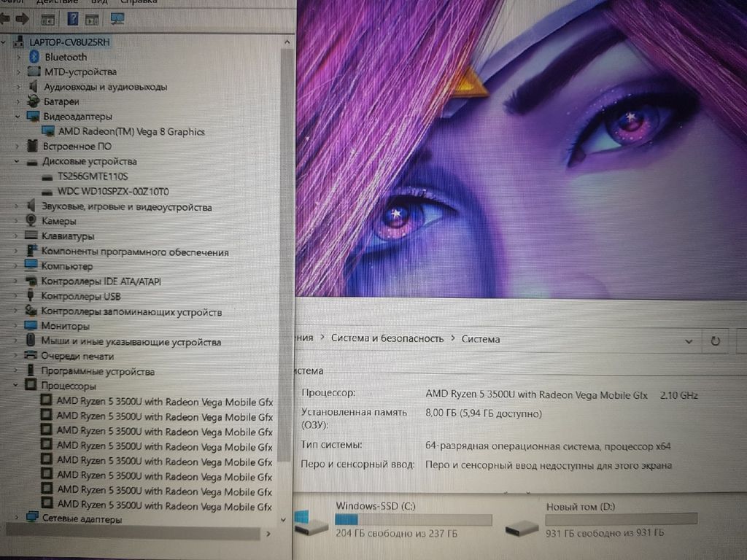Select the WDC WD10SPZX disk drive
The width and height of the screenshot is (747, 560).
pos(113,192)
